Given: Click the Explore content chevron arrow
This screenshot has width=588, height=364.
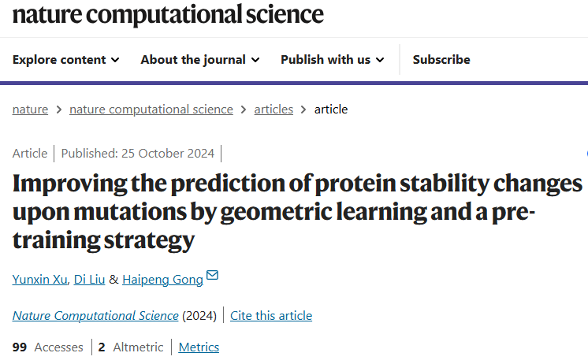Looking at the screenshot, I should 115,60.
